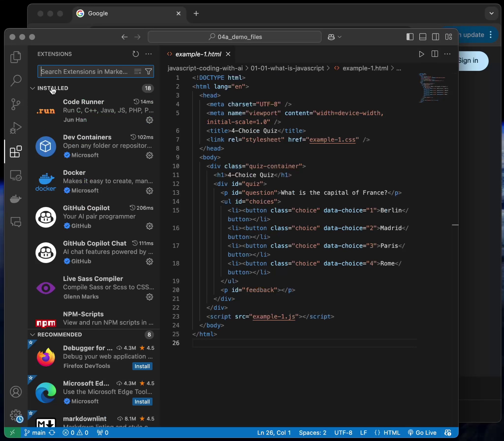Open the browser tab search dropdown
The height and width of the screenshot is (441, 504).
[x=491, y=13]
